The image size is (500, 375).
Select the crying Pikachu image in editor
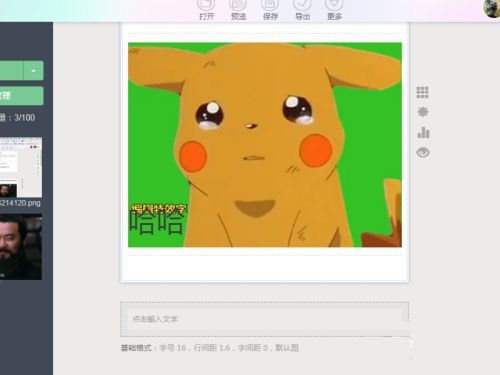point(265,145)
